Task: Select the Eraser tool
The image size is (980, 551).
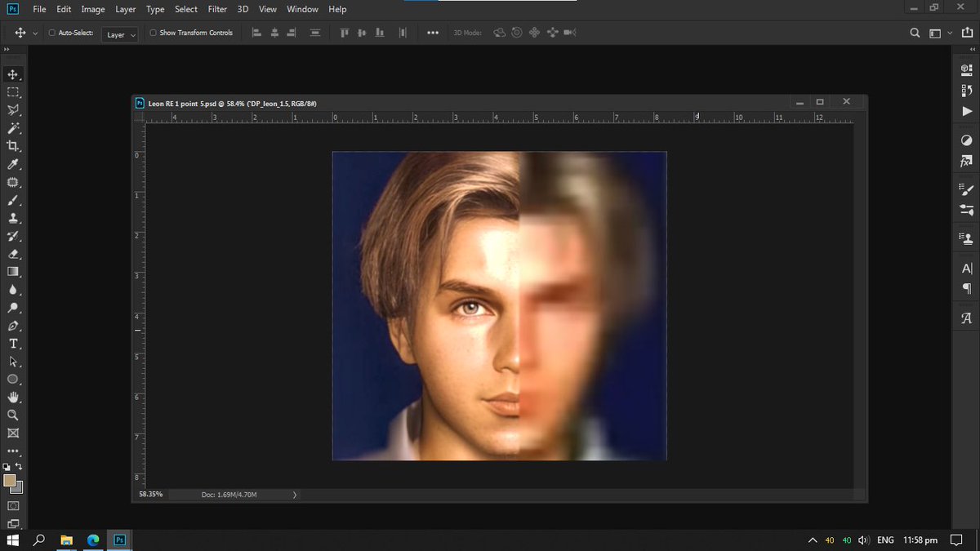Action: point(13,254)
